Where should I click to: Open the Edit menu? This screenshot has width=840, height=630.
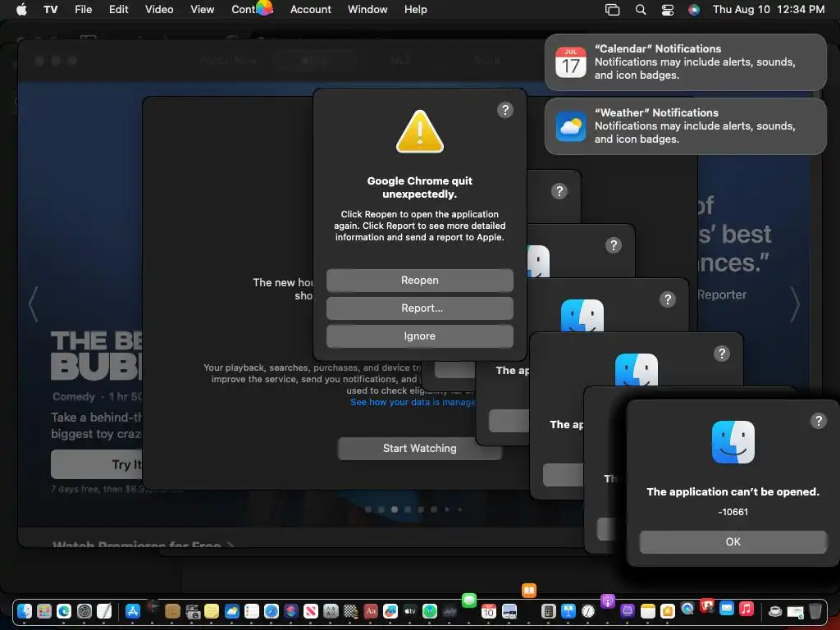(118, 9)
